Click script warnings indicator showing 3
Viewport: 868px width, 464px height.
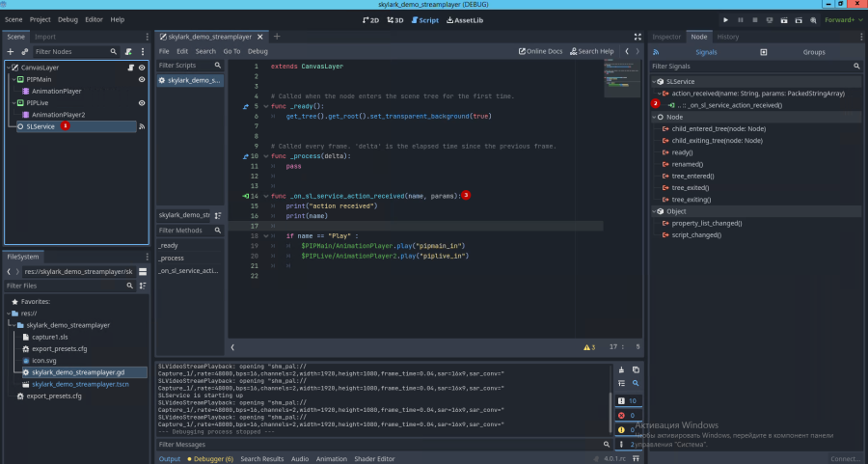pyautogui.click(x=589, y=347)
